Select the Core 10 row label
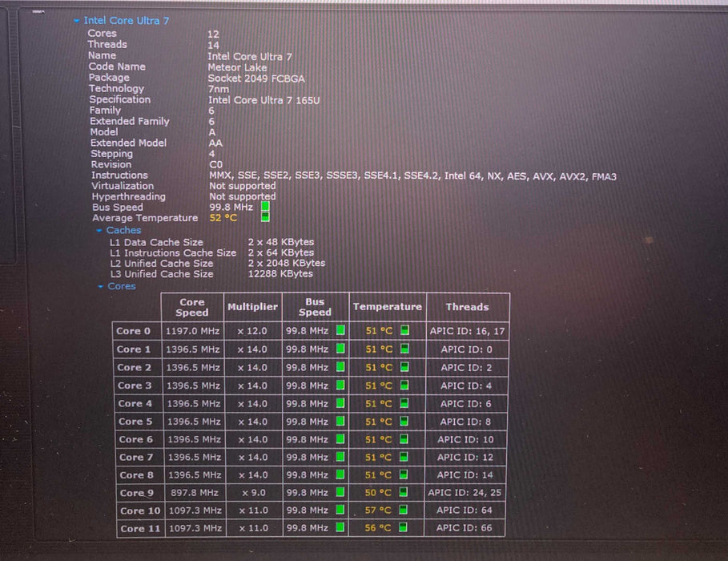The image size is (728, 561). [140, 511]
